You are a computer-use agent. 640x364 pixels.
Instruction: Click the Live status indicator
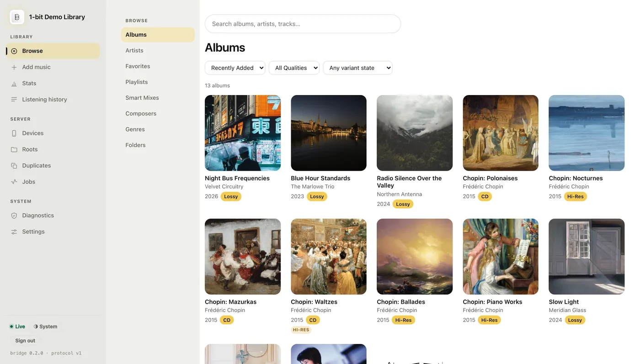pos(17,327)
